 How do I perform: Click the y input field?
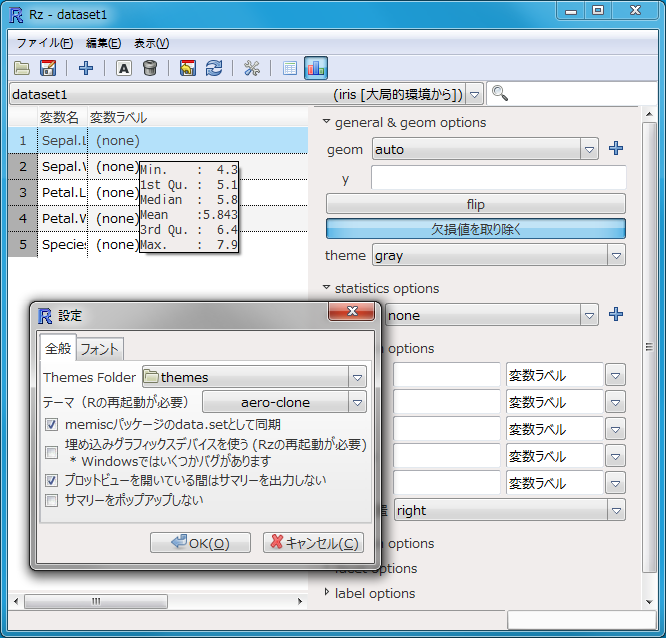click(498, 178)
